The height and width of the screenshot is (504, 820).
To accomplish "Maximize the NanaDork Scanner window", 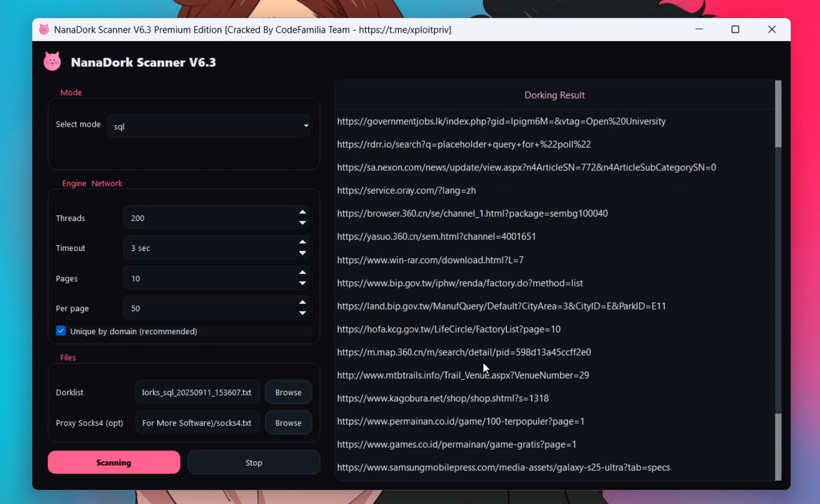I will [x=735, y=29].
